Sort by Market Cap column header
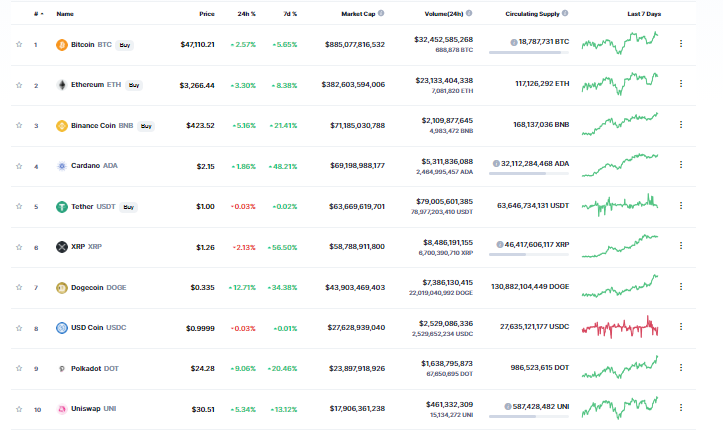 [x=358, y=14]
